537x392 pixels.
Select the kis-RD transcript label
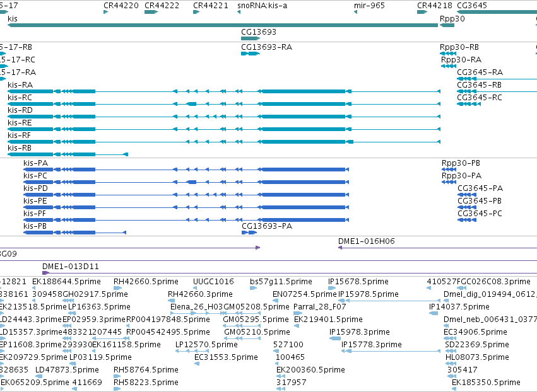20,110
